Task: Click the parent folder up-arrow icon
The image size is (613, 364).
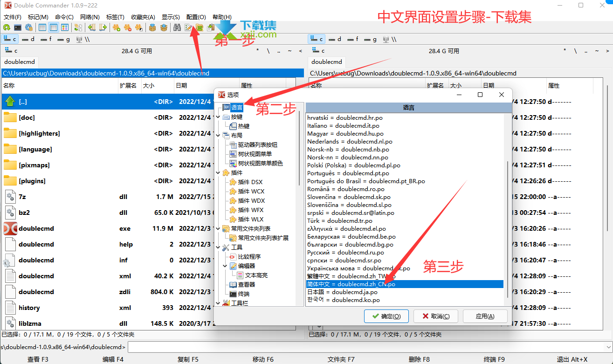Action: coord(10,101)
